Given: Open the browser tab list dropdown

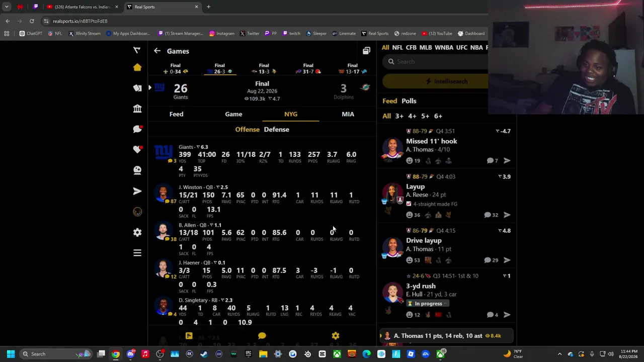Looking at the screenshot, I should [7, 7].
